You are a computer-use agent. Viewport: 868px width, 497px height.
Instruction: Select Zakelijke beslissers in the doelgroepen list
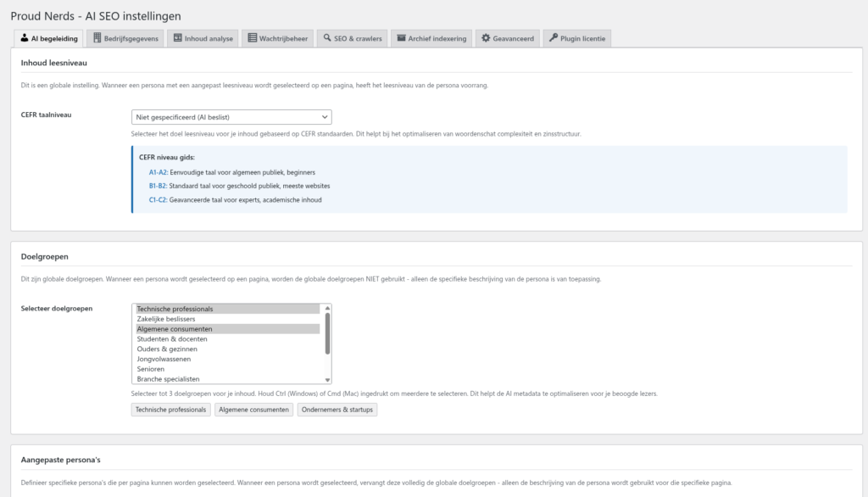coord(166,319)
